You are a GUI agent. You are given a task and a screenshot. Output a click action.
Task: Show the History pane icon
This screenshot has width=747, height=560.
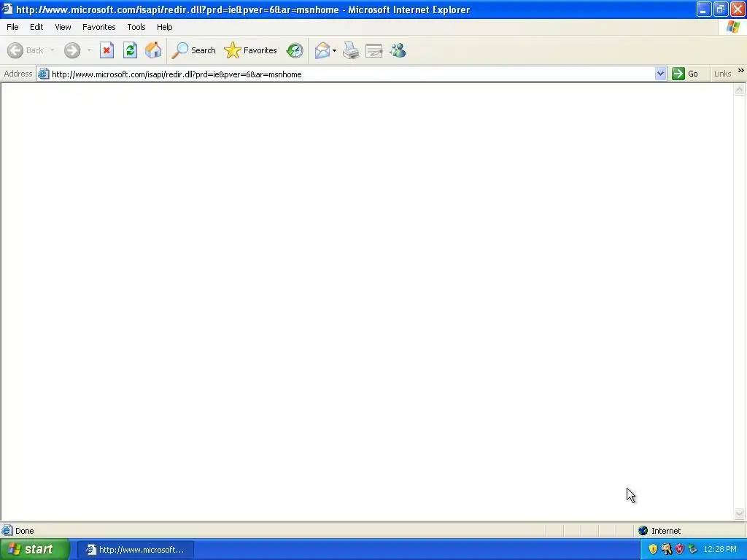[x=295, y=50]
